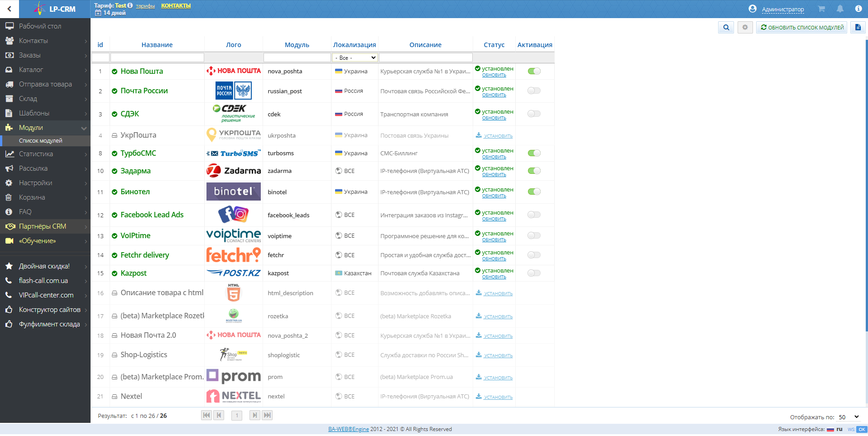
Task: Click the HTML5 module logo
Action: 234,292
